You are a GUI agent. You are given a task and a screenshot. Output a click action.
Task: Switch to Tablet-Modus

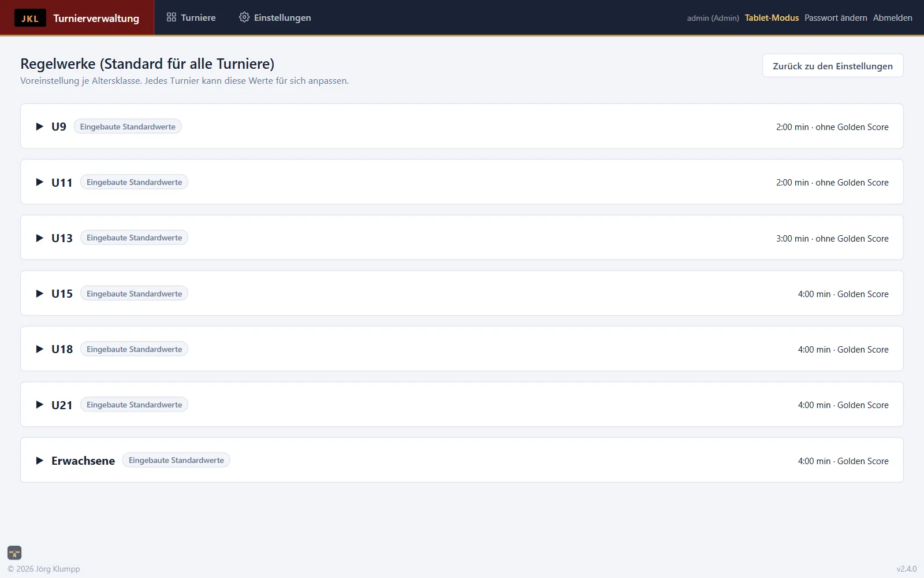[x=772, y=18]
